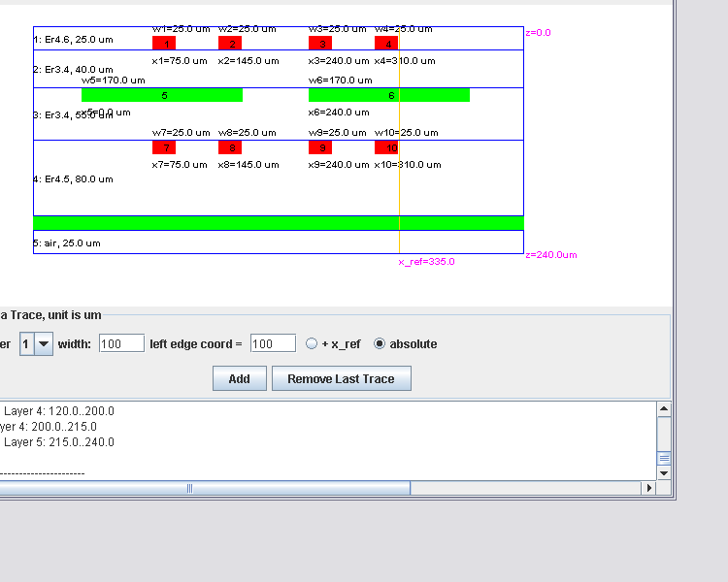Click red trace 9 in the diagram
This screenshot has height=582, width=728.
[x=320, y=147]
